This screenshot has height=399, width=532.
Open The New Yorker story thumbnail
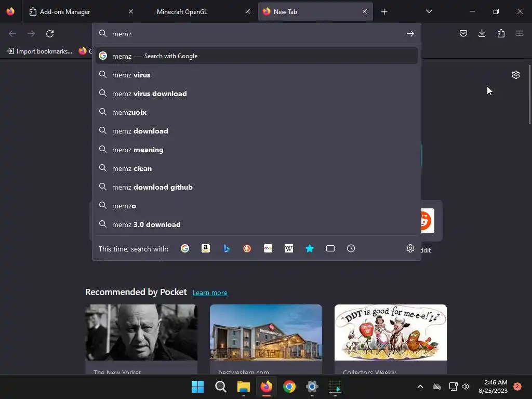[141, 332]
